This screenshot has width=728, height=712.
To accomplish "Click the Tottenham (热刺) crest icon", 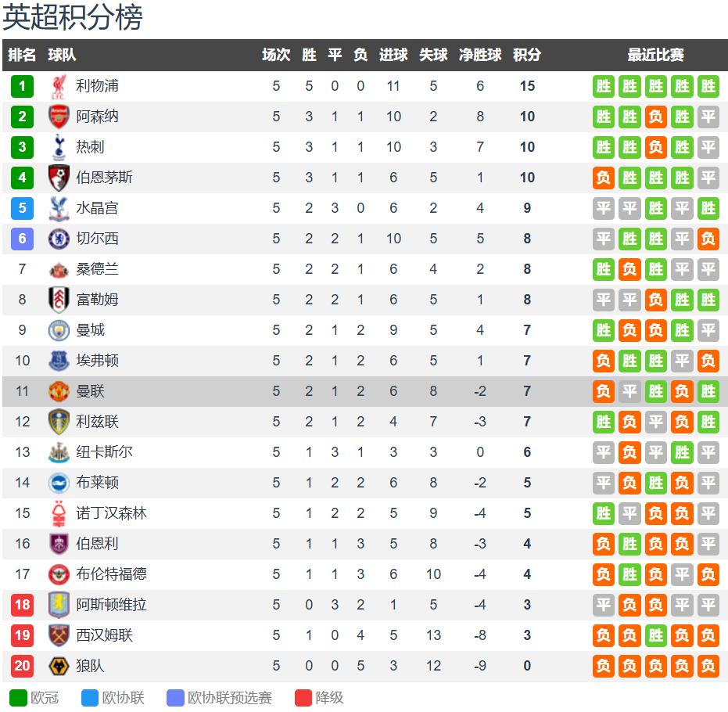I will click(x=59, y=147).
